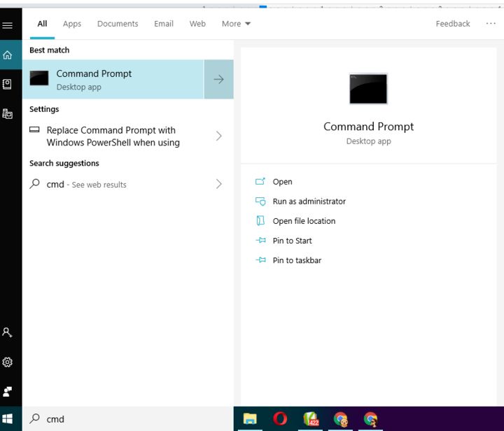Click the Run as administrator shield icon
The height and width of the screenshot is (431, 504).
pos(260,202)
